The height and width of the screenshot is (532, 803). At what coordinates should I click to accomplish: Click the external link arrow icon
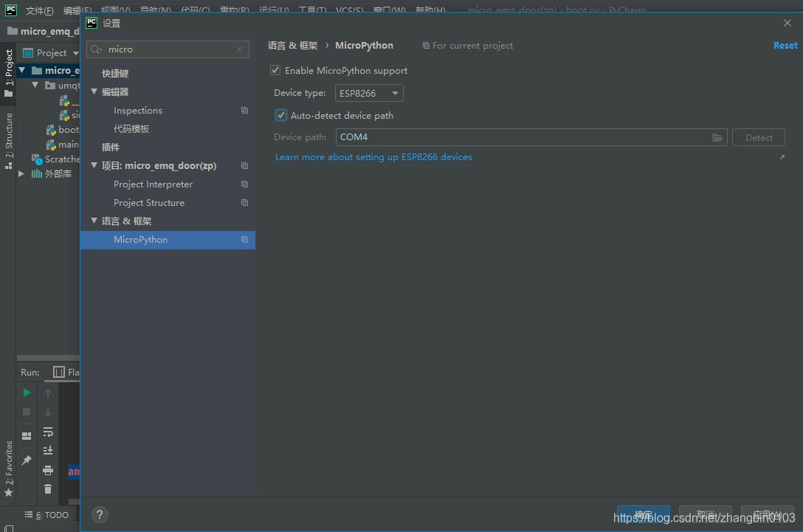click(x=782, y=157)
